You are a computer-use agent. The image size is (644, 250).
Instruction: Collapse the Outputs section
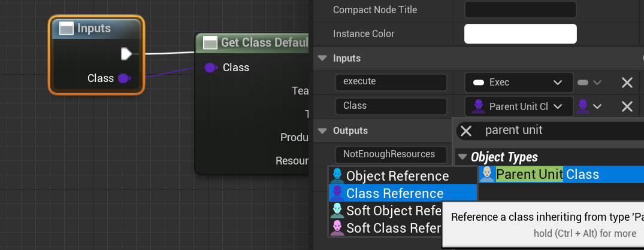point(322,130)
